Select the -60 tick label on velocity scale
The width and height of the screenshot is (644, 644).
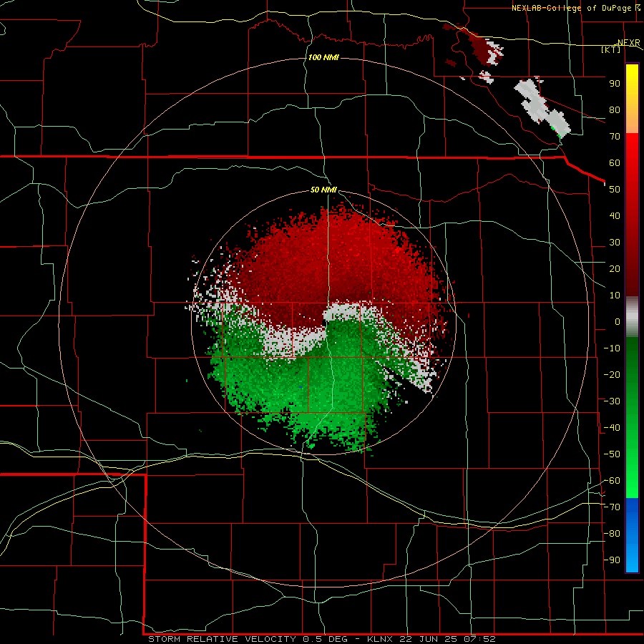tap(612, 481)
